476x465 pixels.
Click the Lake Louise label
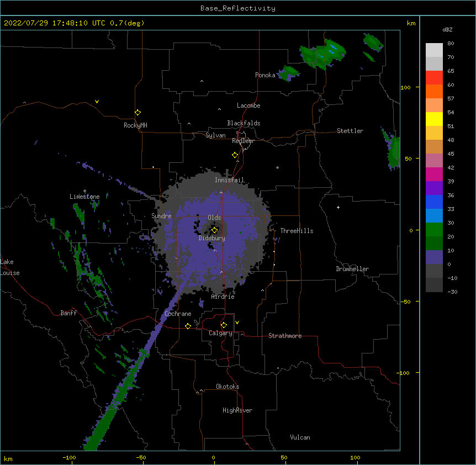point(10,267)
